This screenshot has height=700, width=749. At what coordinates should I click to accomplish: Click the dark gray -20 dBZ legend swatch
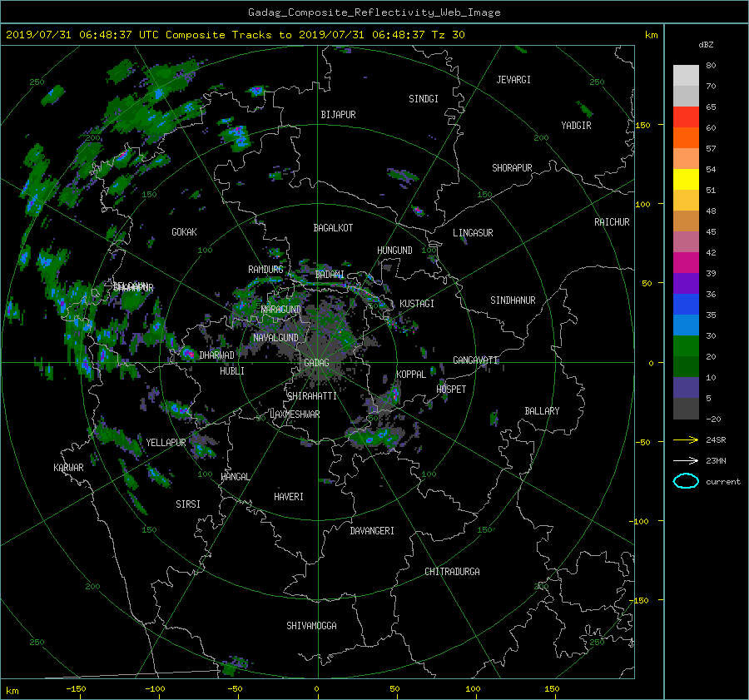tap(686, 409)
